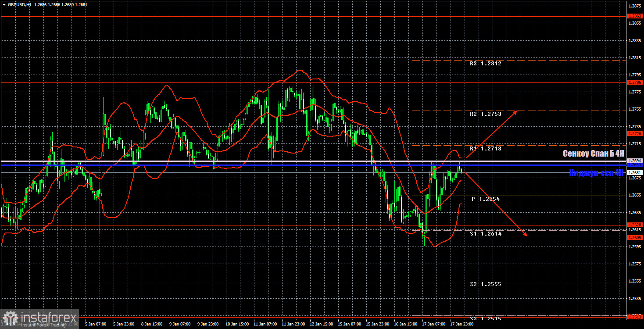The width and height of the screenshot is (644, 329).
Task: Open the chart menu triangle beside GBPUSD,H1
Action: point(4,4)
